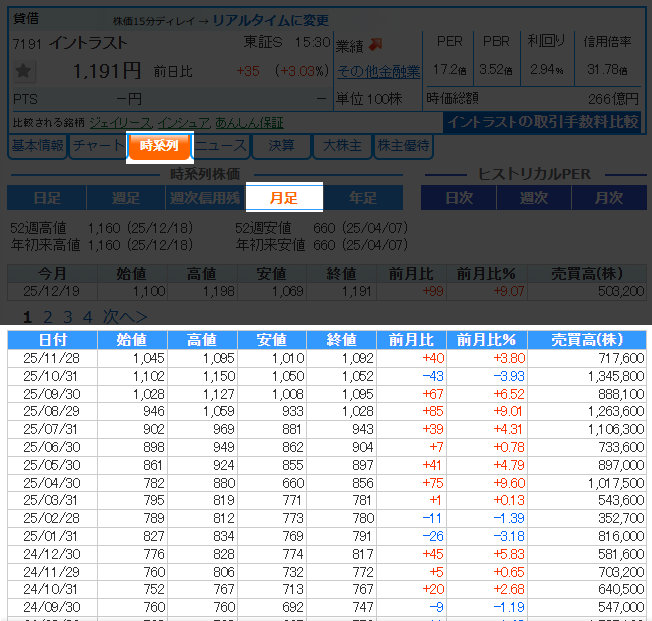Open the 株主優待 tab
Screen dimensions: 652x621
403,146
